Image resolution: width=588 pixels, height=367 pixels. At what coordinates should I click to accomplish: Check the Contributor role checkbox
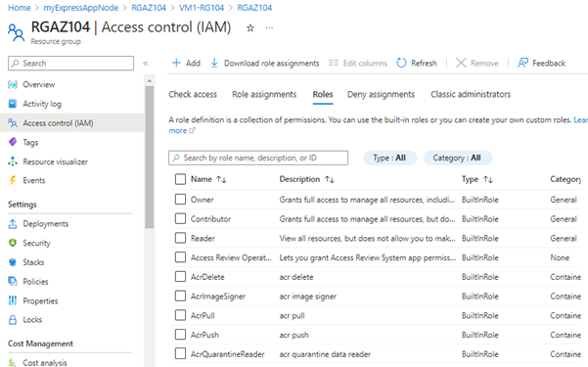pos(180,218)
